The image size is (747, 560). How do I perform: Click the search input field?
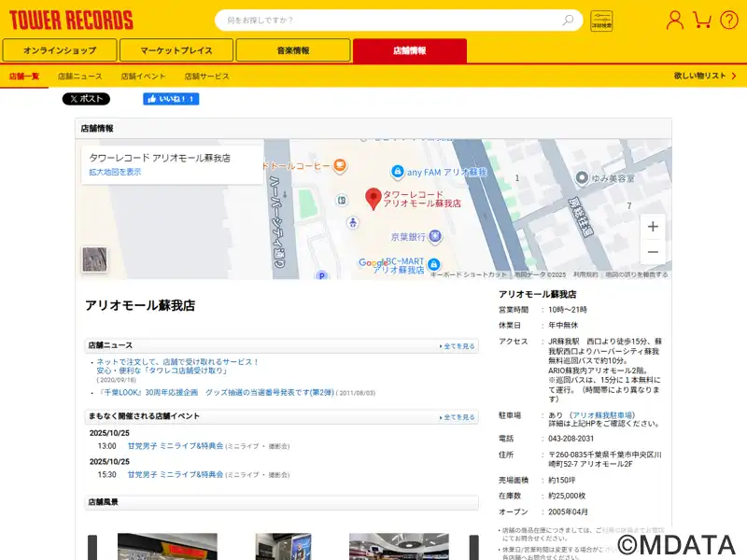click(392, 20)
